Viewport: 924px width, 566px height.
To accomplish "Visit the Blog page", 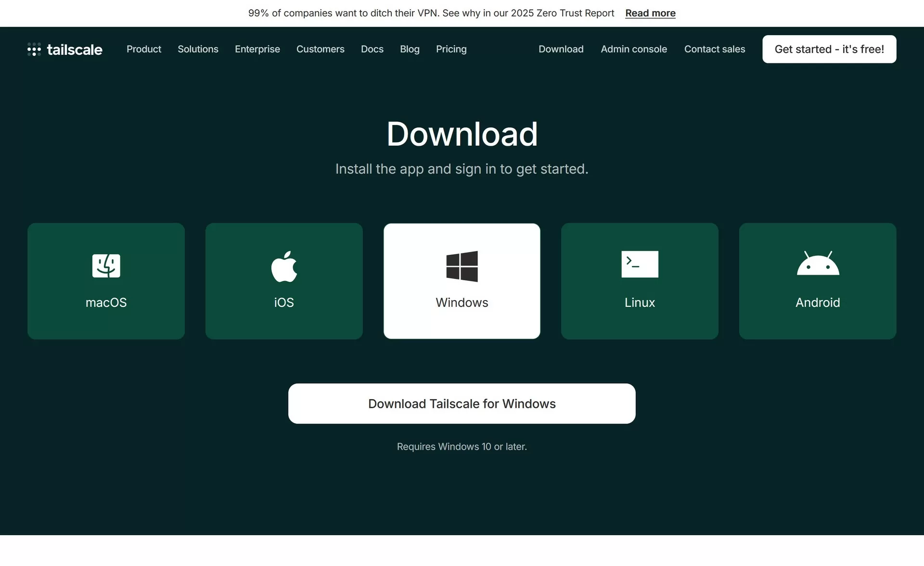I will 410,49.
